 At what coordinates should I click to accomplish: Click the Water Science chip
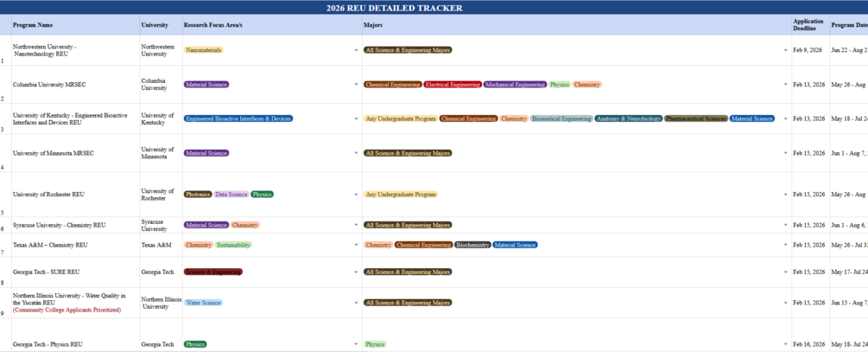pos(203,303)
